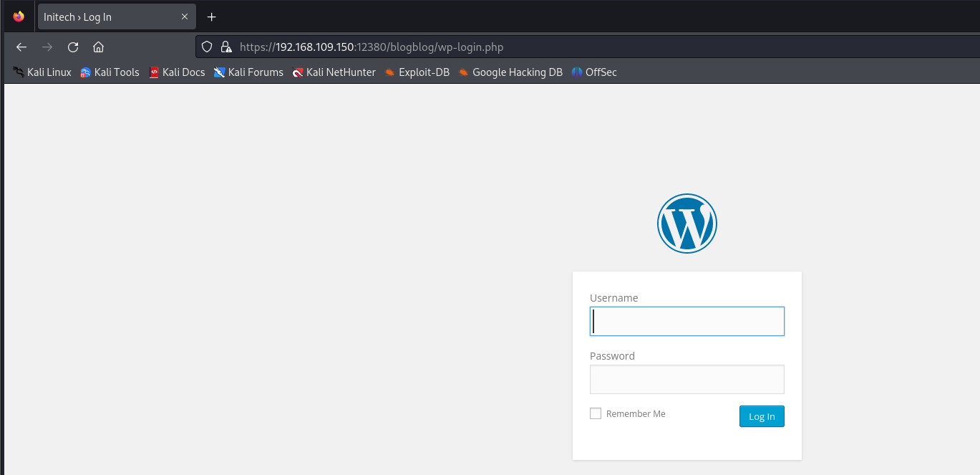Select the Initech › Log In tab
The height and width of the screenshot is (475, 980).
tap(117, 16)
